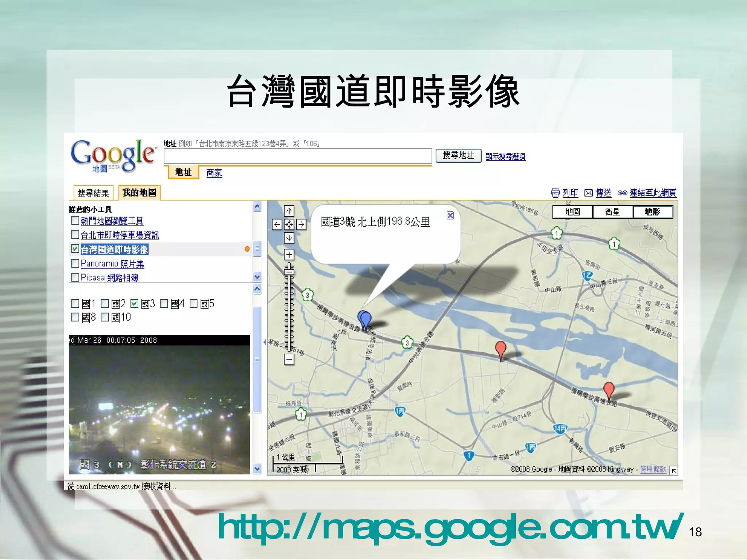Open the Panoramio 照片集 link
This screenshot has height=560, width=747.
[112, 263]
